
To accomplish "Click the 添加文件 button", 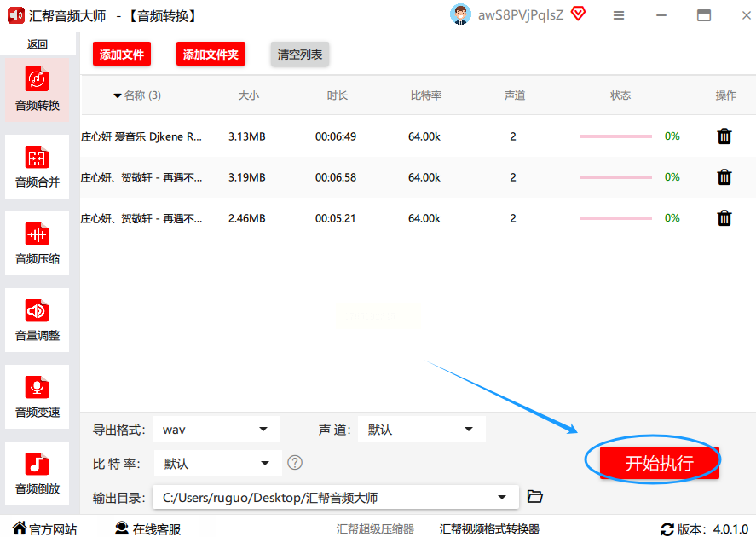I will point(122,54).
